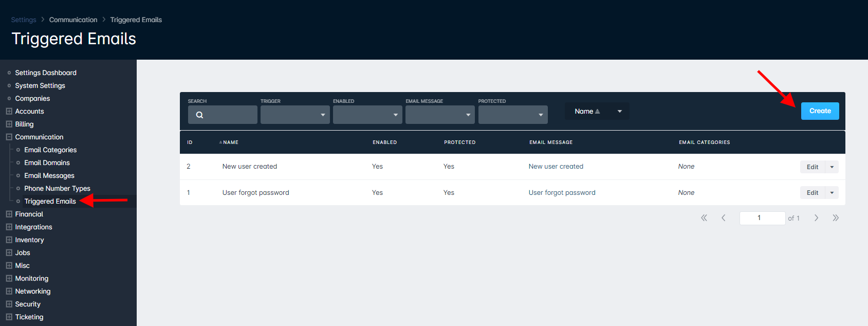Click the page number input box

click(762, 218)
